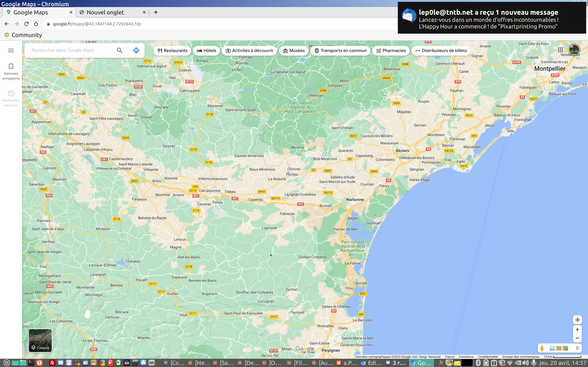The height and width of the screenshot is (367, 588).
Task: Open the hamburger main menu
Action: (11, 50)
